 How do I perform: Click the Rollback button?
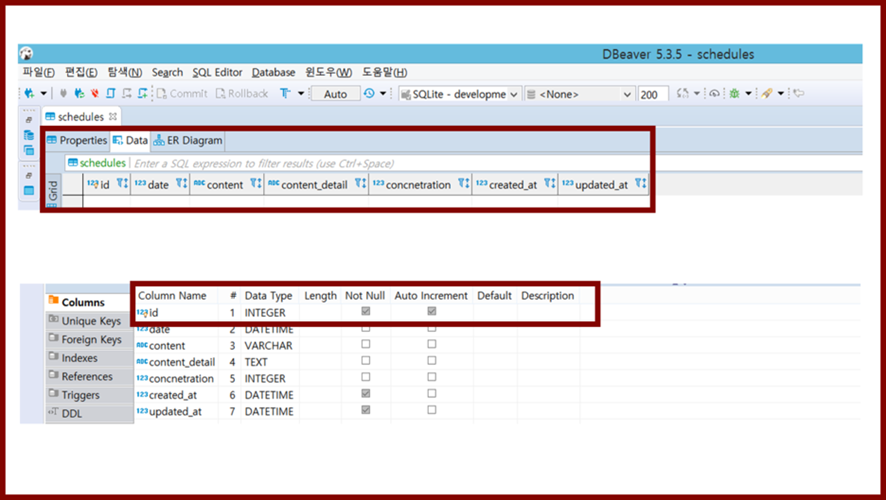point(242,94)
